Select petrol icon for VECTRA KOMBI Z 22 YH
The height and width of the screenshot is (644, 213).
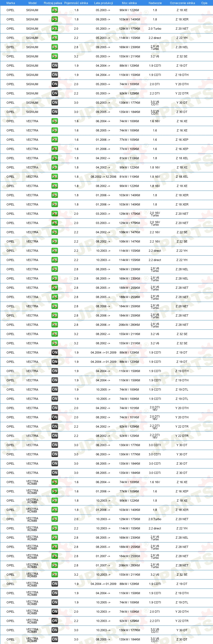(55, 528)
